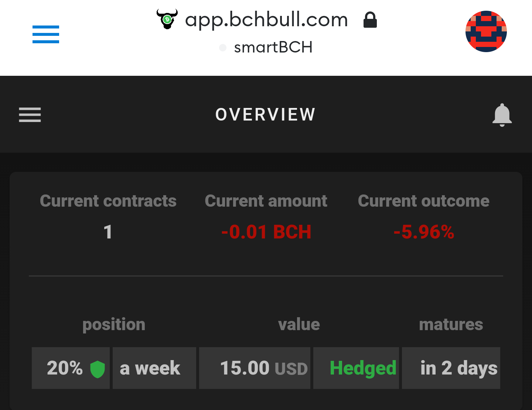
Task: Click the padlock security icon
Action: [x=370, y=20]
